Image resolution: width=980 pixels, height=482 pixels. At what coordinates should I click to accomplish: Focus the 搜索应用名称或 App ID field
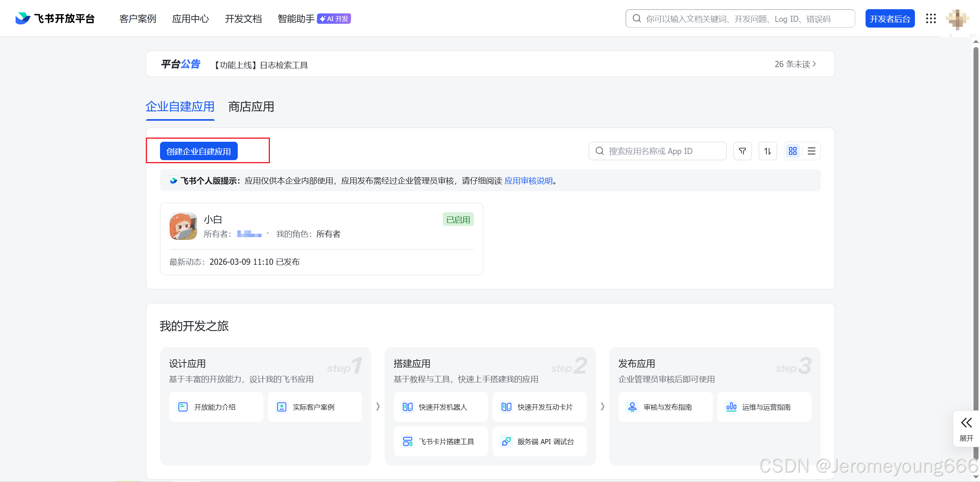pos(657,151)
